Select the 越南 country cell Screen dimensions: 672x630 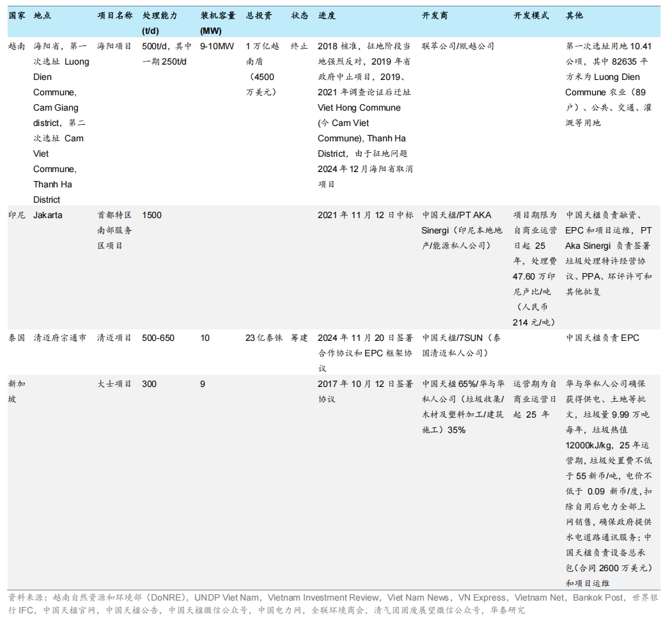tap(17, 46)
